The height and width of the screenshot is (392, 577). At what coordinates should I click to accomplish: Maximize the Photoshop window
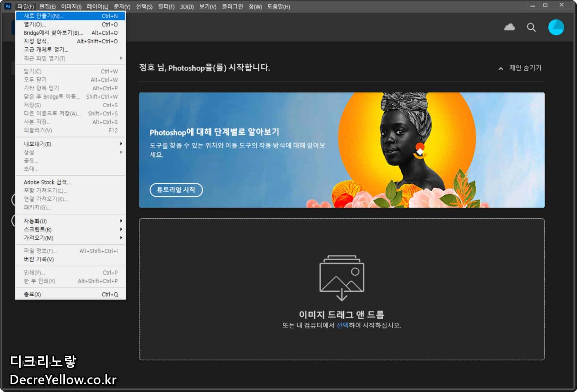[545, 5]
